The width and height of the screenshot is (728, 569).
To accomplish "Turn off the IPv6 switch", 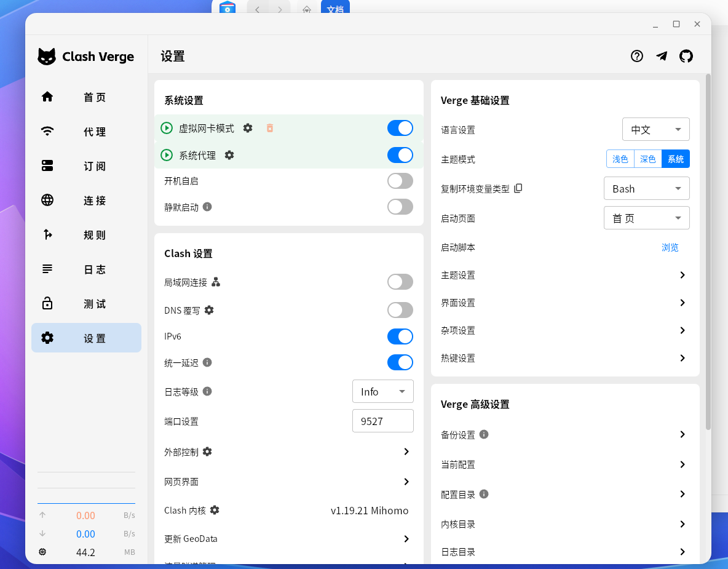I will (400, 336).
